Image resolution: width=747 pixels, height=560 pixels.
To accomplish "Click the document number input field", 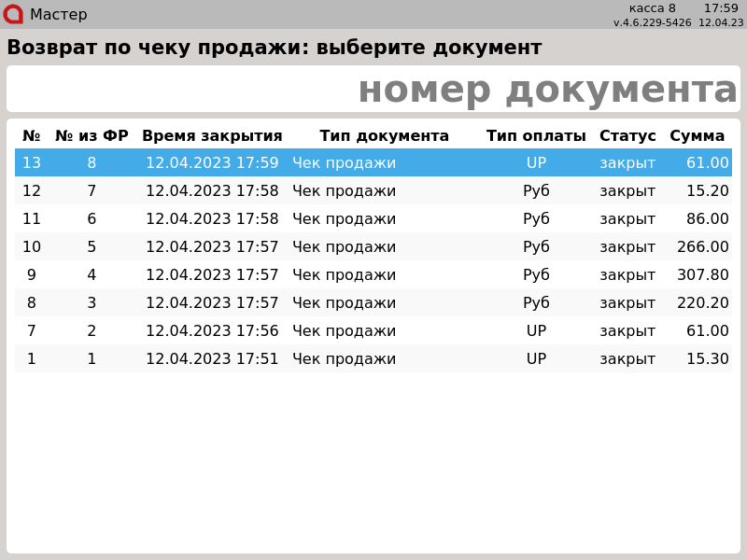I will click(373, 90).
